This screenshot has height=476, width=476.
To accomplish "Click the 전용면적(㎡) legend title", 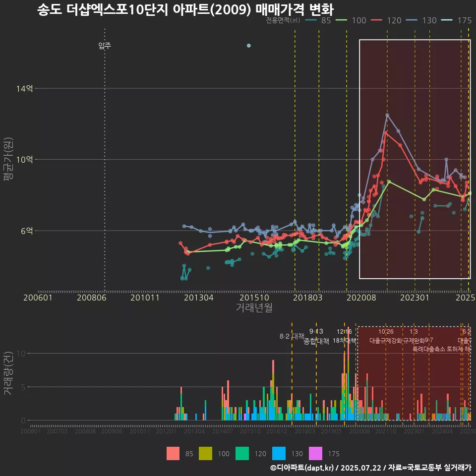I will pos(283,20).
